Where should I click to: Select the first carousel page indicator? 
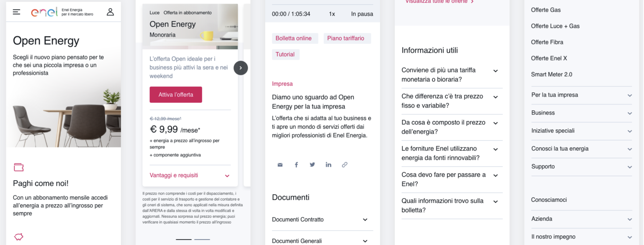(184, 240)
